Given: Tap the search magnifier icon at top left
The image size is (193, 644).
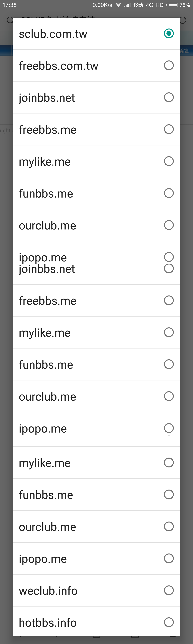Looking at the screenshot, I should (10, 20).
